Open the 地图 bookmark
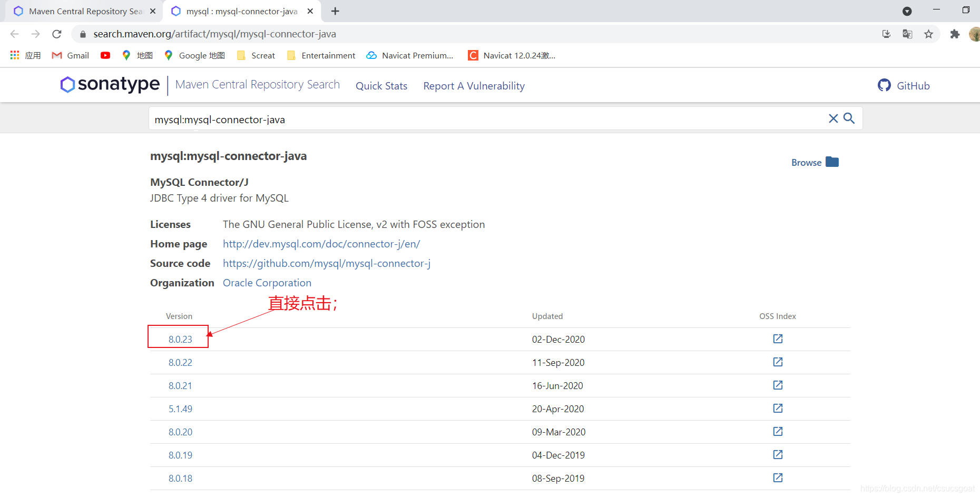The width and height of the screenshot is (980, 498). [137, 55]
